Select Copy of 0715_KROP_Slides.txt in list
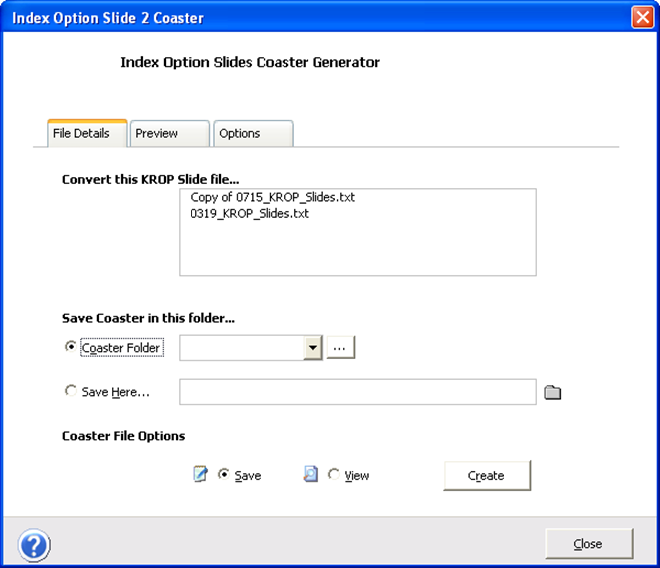The height and width of the screenshot is (568, 660). coord(273,197)
